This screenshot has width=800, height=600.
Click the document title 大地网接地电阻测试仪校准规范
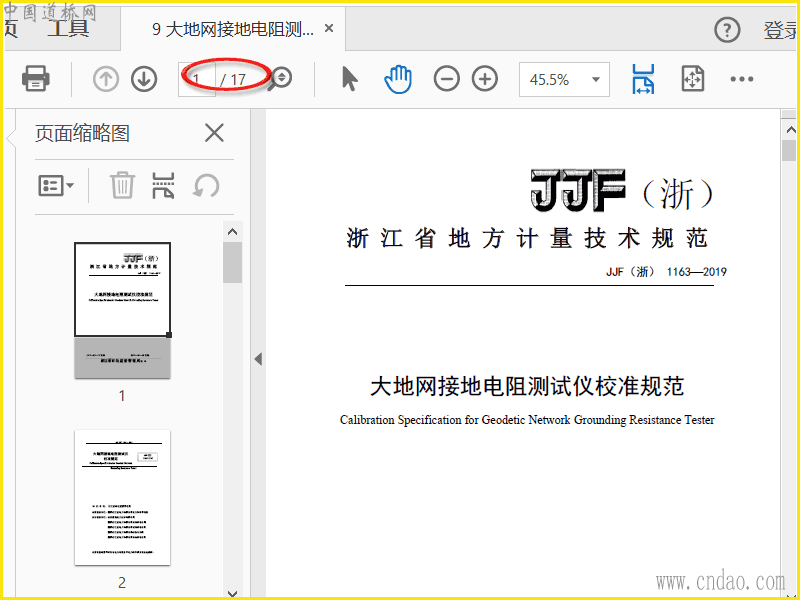(x=527, y=386)
